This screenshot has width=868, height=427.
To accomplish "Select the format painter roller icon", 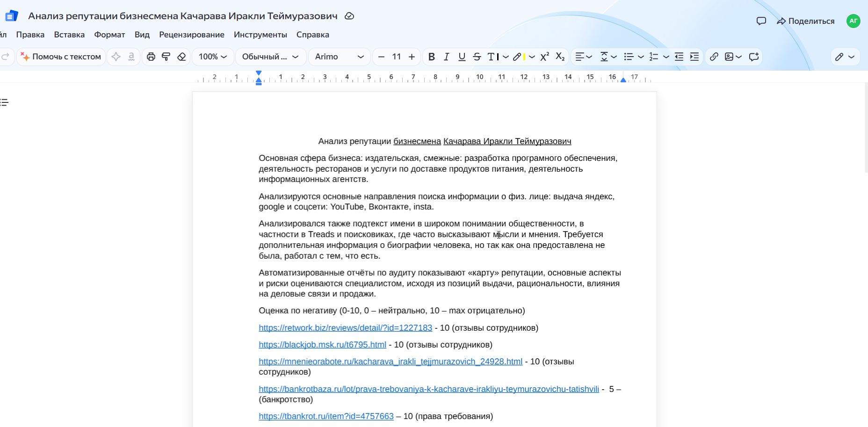I will [166, 57].
